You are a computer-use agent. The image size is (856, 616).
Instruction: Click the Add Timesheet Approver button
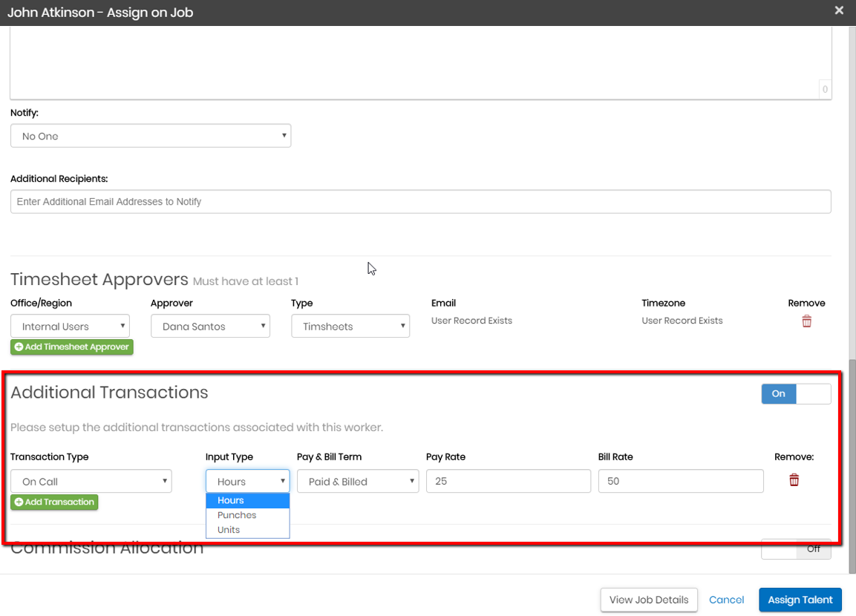pyautogui.click(x=72, y=347)
